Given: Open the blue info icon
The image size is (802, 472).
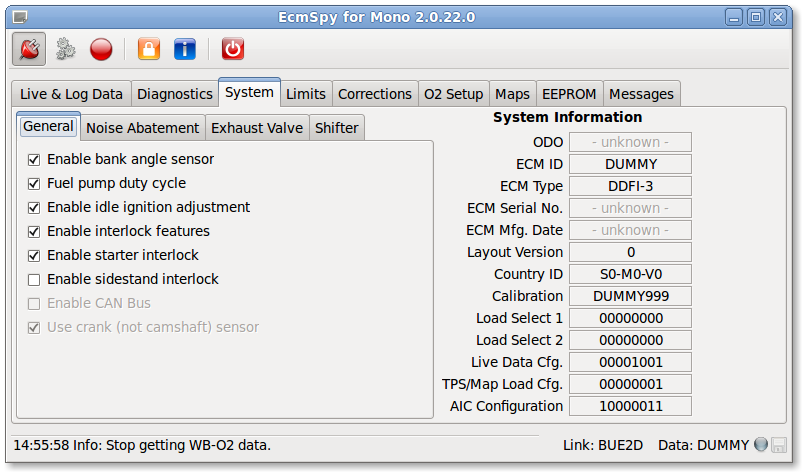Looking at the screenshot, I should tap(185, 49).
